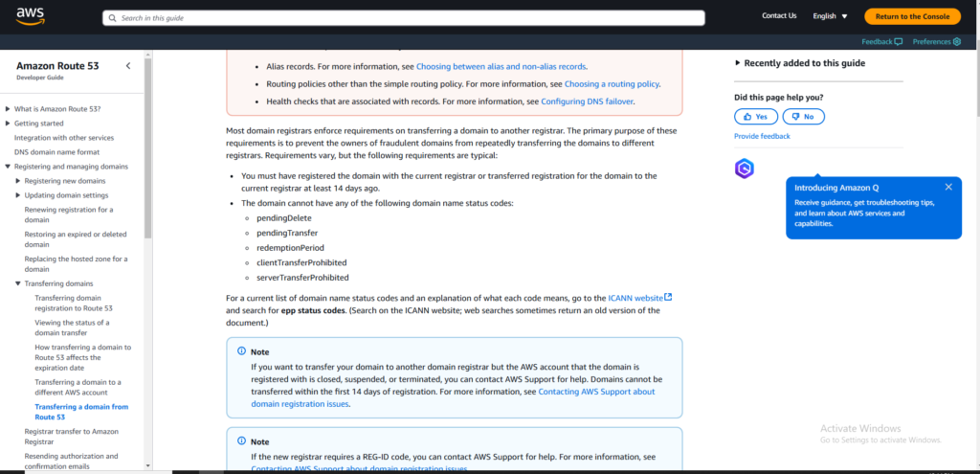Expand Updating domain settings
The height and width of the screenshot is (474, 980).
[18, 195]
